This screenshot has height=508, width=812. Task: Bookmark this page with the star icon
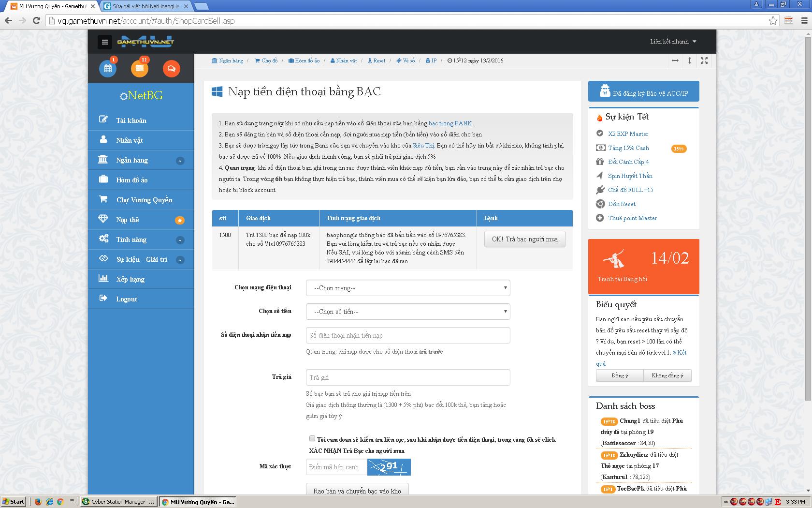[x=773, y=21]
